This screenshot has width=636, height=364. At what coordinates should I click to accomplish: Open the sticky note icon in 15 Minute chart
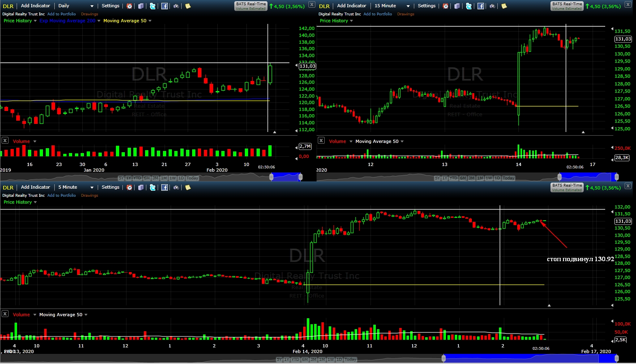pyautogui.click(x=504, y=6)
